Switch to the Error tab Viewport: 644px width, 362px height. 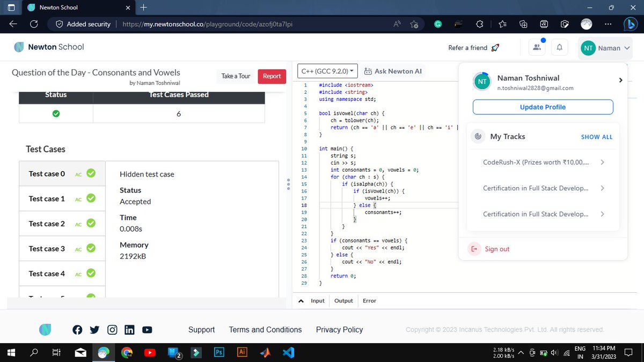pyautogui.click(x=369, y=301)
